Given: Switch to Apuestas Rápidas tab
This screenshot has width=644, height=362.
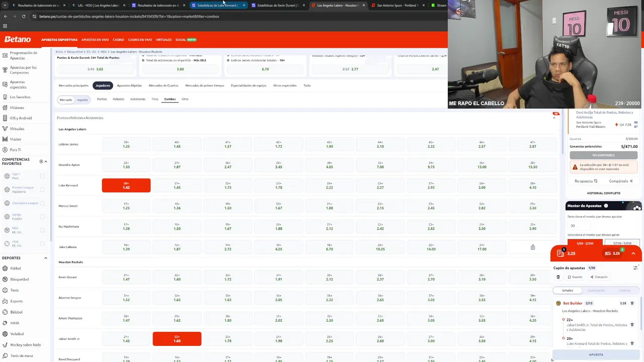Looking at the screenshot, I should point(129,85).
